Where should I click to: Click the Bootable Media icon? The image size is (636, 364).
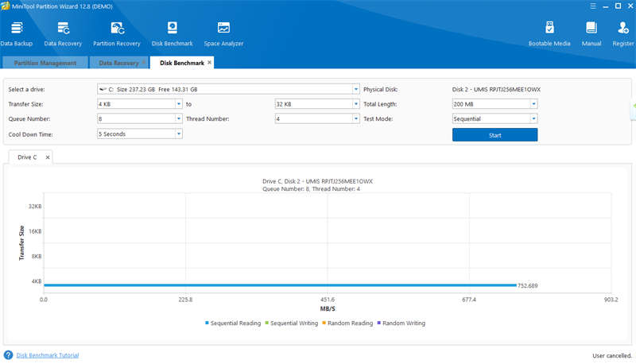click(x=549, y=32)
